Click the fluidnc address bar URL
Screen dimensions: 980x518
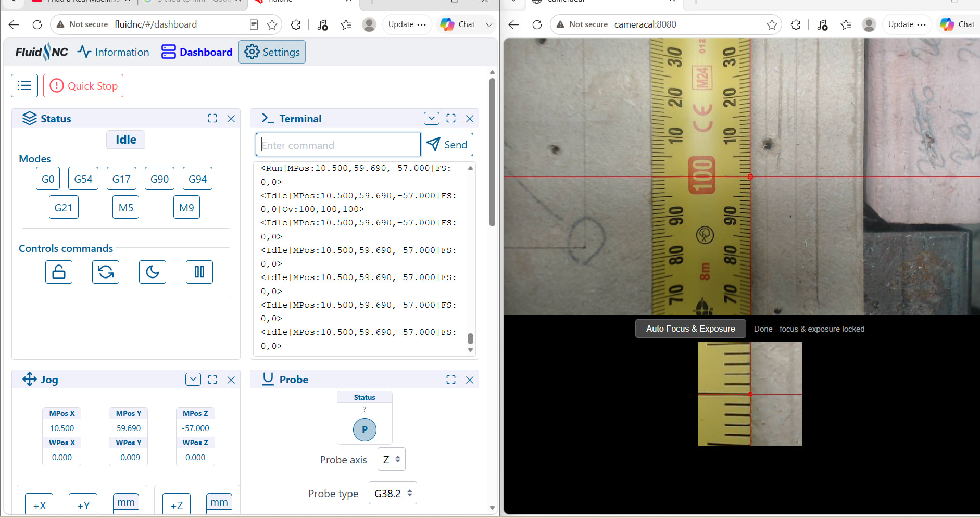(x=156, y=24)
